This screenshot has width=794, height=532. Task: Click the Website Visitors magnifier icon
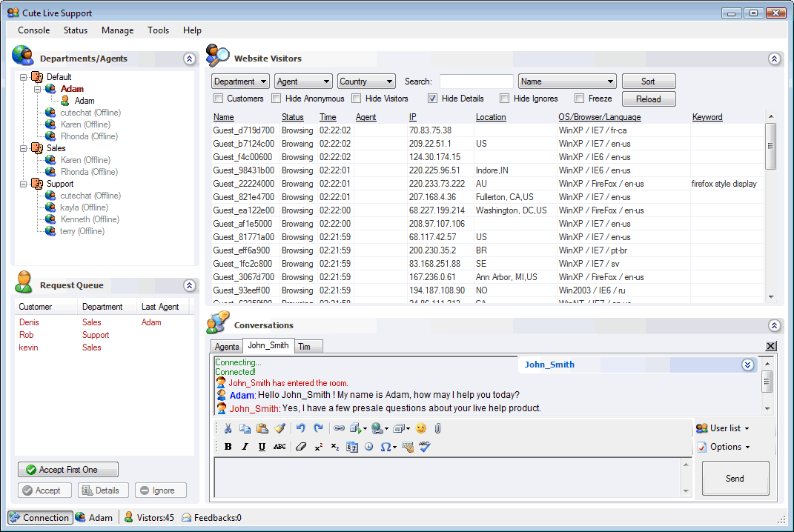coord(218,56)
